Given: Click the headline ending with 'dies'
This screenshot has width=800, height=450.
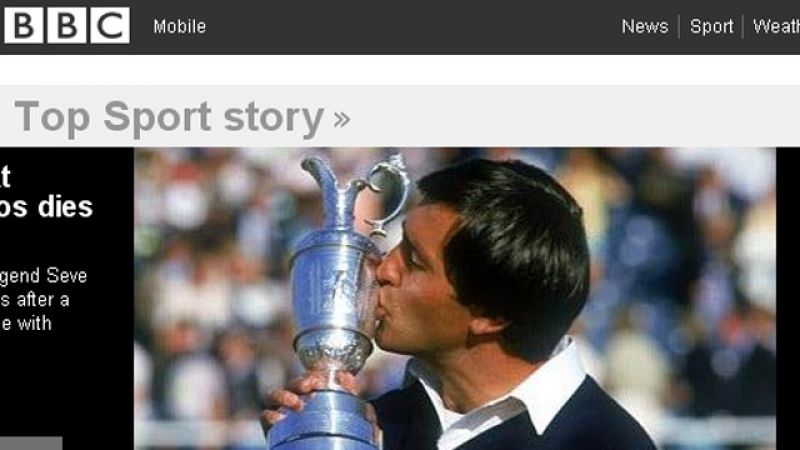Looking at the screenshot, I should (x=46, y=207).
